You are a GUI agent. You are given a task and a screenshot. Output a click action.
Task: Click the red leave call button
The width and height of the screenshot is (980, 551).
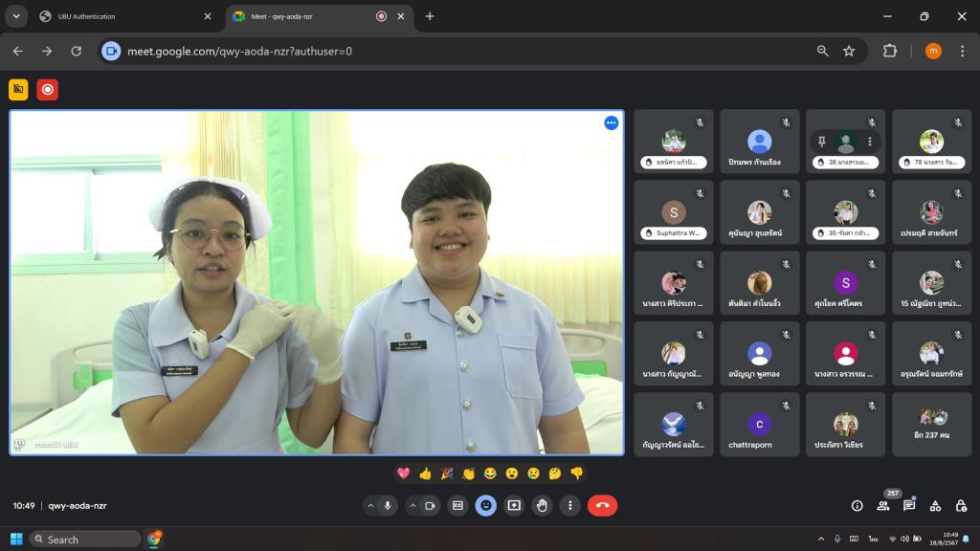pos(602,505)
